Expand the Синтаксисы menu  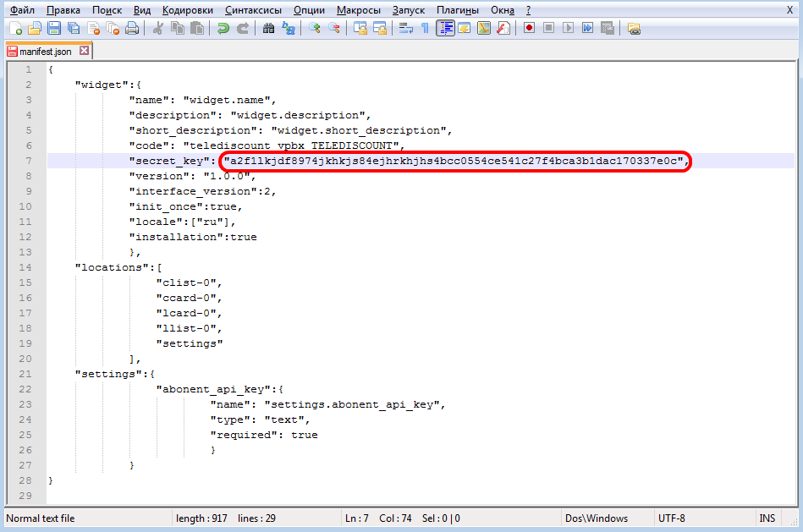click(x=255, y=10)
